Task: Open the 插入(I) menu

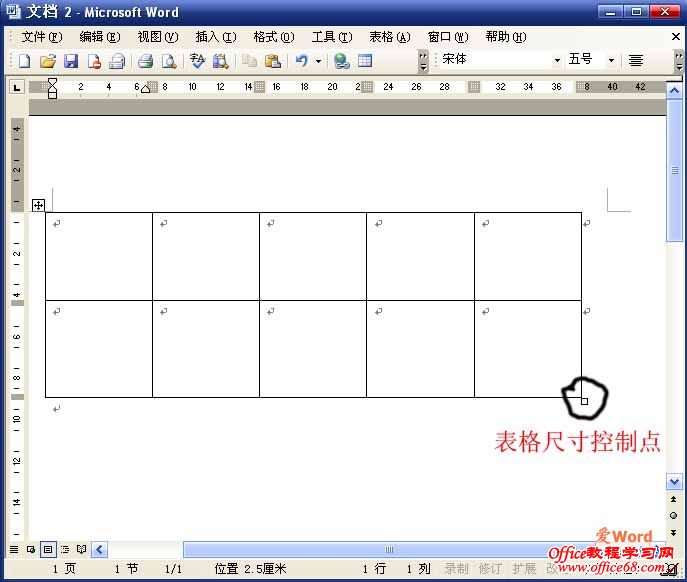Action: (x=216, y=37)
